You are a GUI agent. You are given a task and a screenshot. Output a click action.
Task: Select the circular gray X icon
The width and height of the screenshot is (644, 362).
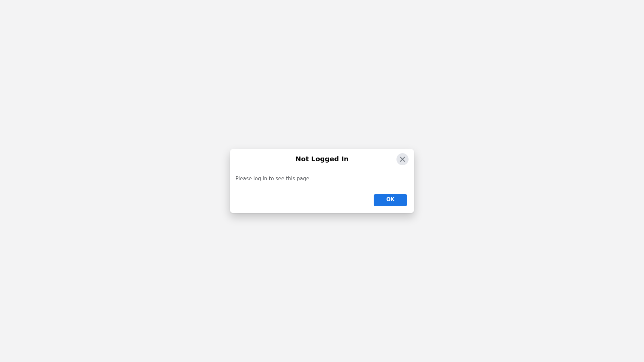point(402,159)
